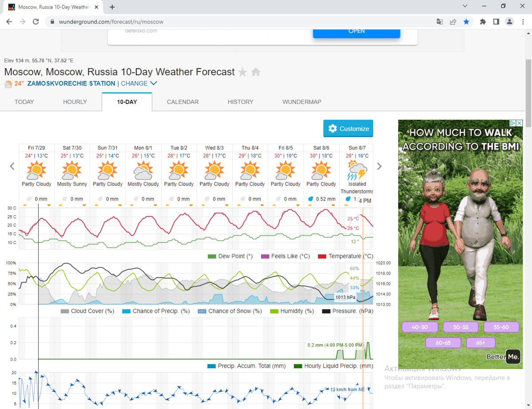
Task: Switch to the HOURLY tab
Action: 75,102
